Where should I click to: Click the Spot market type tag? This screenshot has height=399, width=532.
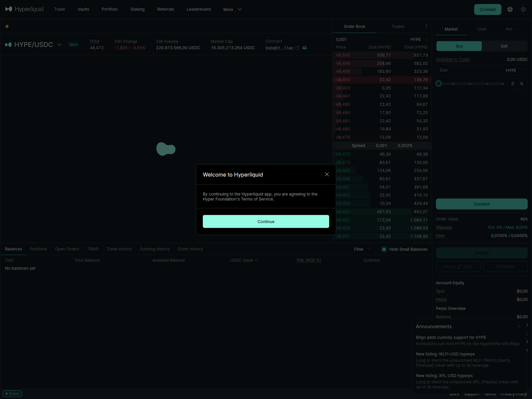73,45
